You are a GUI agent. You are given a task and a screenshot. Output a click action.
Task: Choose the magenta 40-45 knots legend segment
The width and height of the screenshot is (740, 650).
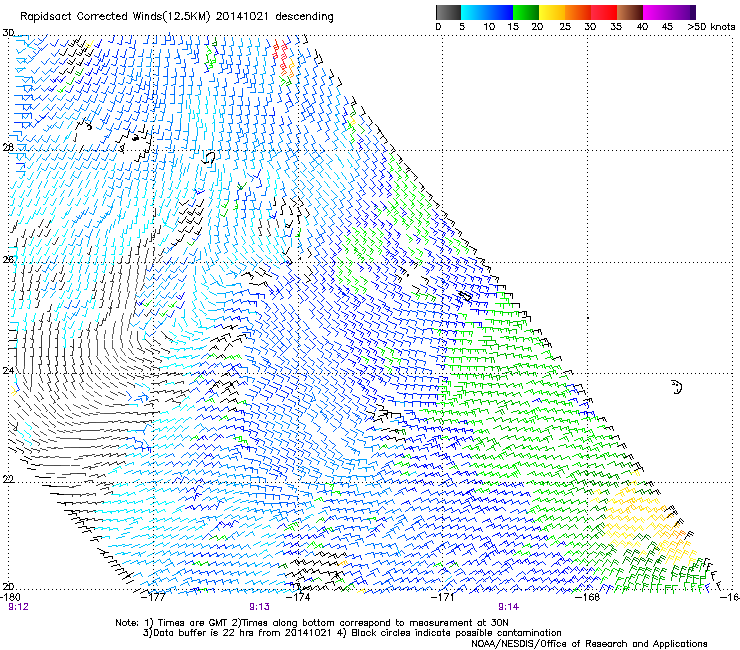(x=656, y=12)
